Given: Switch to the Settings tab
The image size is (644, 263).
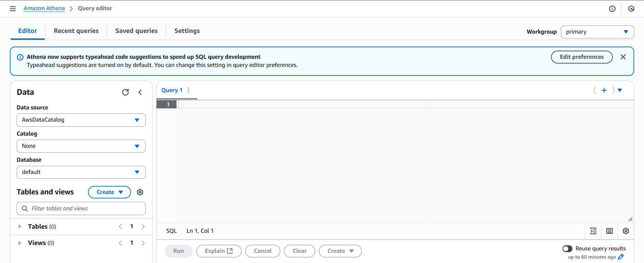Looking at the screenshot, I should (187, 31).
